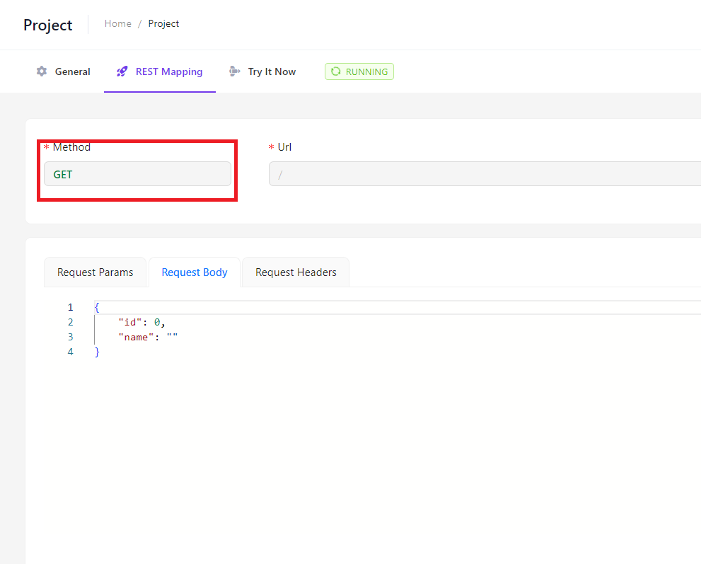The height and width of the screenshot is (564, 728).
Task: Switch to the Request Headers tab
Action: tap(296, 272)
